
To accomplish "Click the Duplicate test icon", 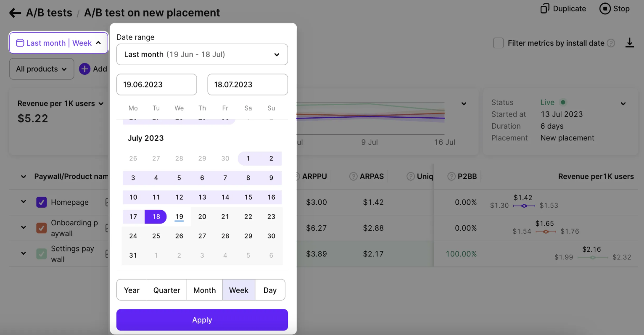I will [x=545, y=9].
